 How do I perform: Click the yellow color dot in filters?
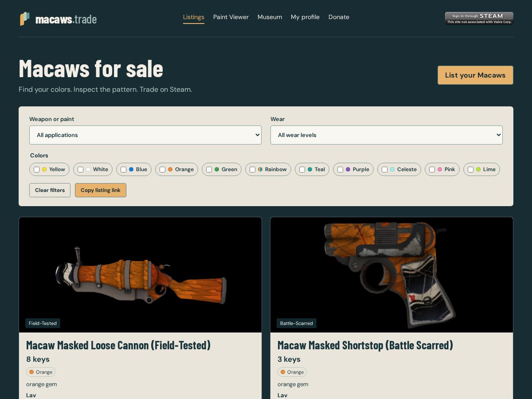click(x=44, y=169)
